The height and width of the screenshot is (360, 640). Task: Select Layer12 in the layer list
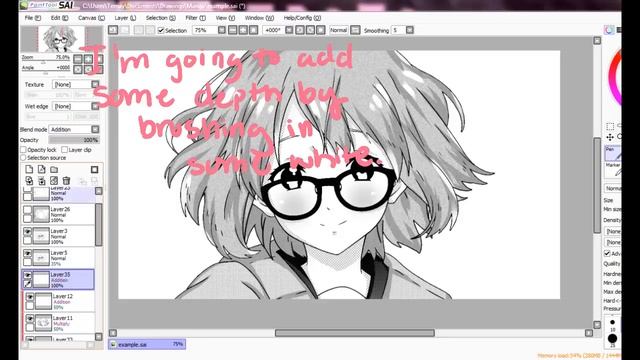(59, 301)
